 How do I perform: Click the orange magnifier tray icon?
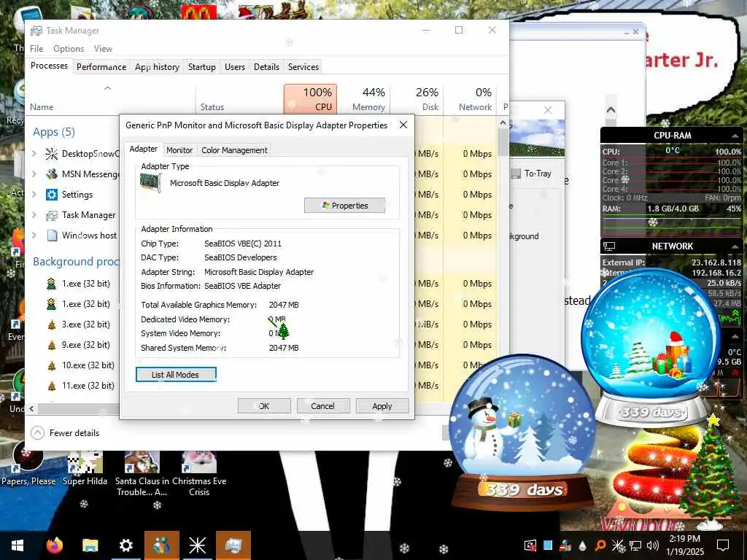(x=600, y=545)
